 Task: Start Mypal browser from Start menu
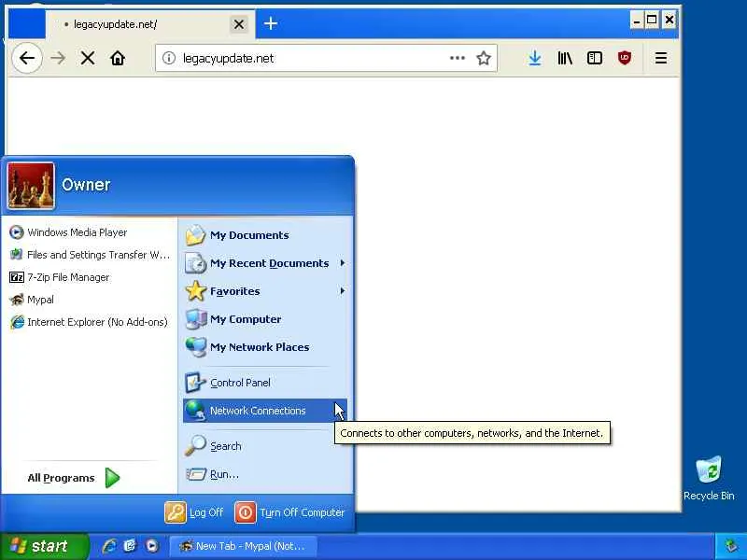pyautogui.click(x=90, y=300)
